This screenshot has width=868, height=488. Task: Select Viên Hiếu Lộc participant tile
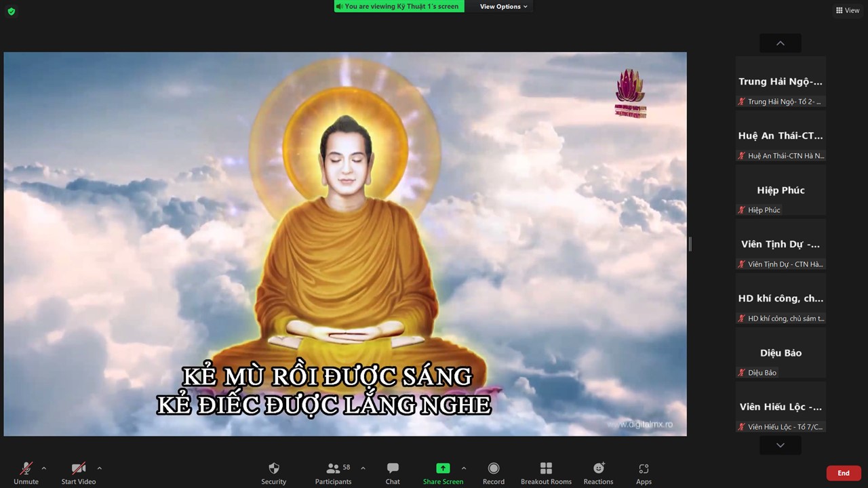click(781, 407)
